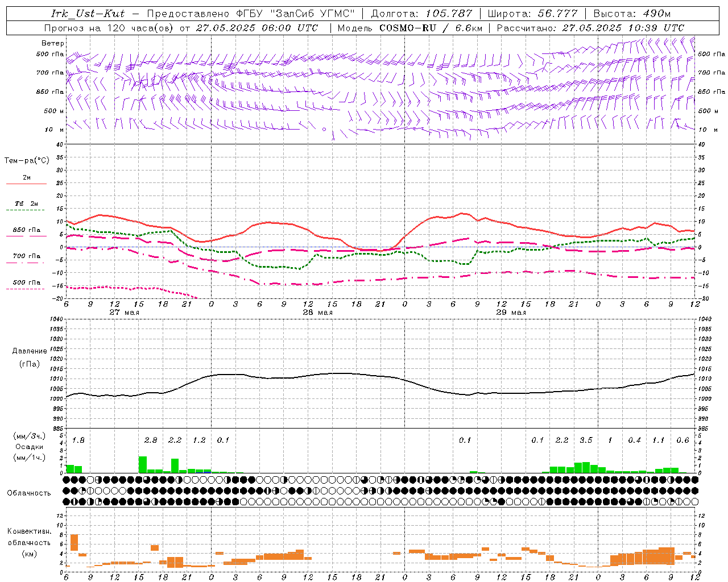Click the 2м temperature legend entry
728x582 pixels.
pos(27,177)
